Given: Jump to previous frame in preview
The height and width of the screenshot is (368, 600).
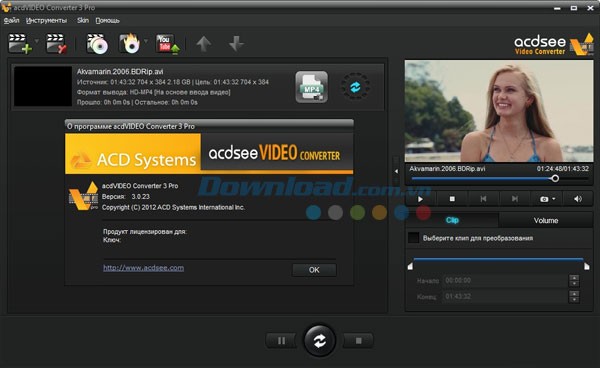Looking at the screenshot, I should [x=483, y=199].
